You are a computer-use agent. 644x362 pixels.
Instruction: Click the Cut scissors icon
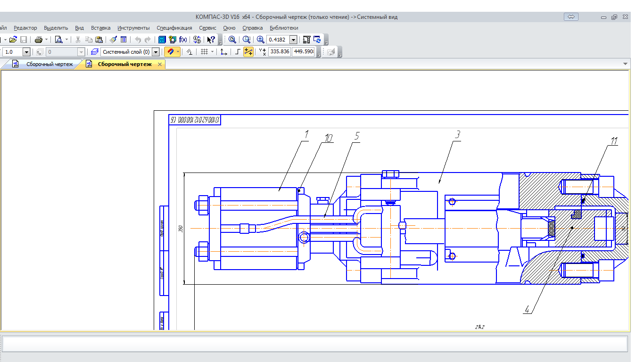click(x=78, y=40)
